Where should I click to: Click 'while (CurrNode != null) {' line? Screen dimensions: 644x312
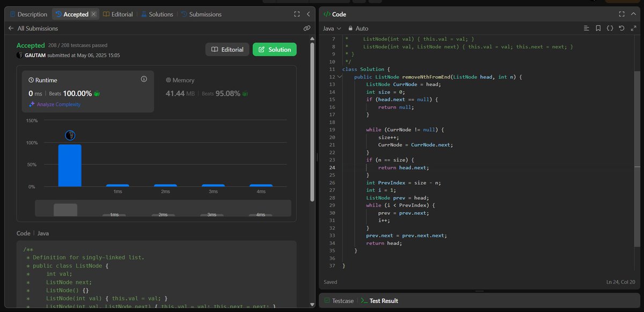405,130
